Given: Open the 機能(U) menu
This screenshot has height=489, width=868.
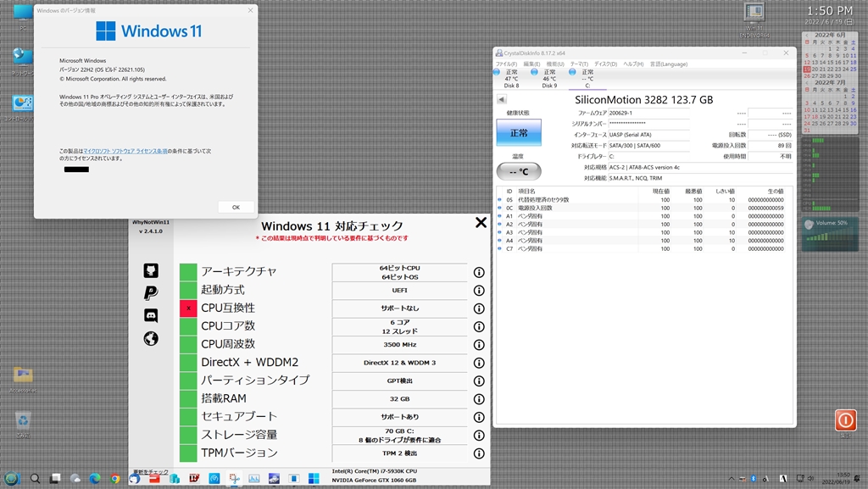Looking at the screenshot, I should click(555, 64).
